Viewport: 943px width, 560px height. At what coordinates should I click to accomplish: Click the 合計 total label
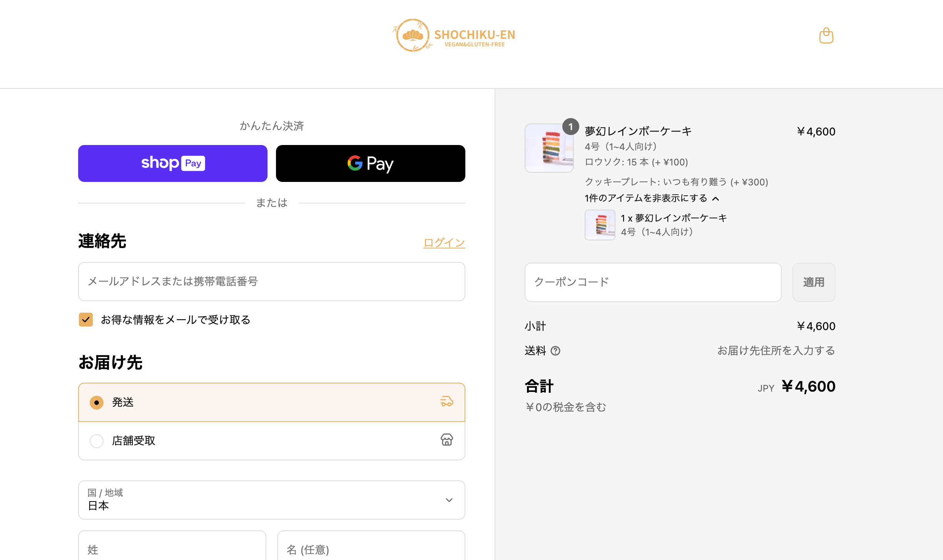pyautogui.click(x=539, y=386)
